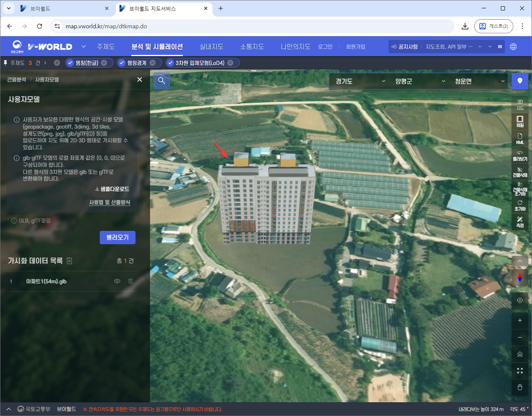Toggle the 3차원 입체모형(LoD4) layer checkbox
The image size is (532, 416).
click(170, 63)
